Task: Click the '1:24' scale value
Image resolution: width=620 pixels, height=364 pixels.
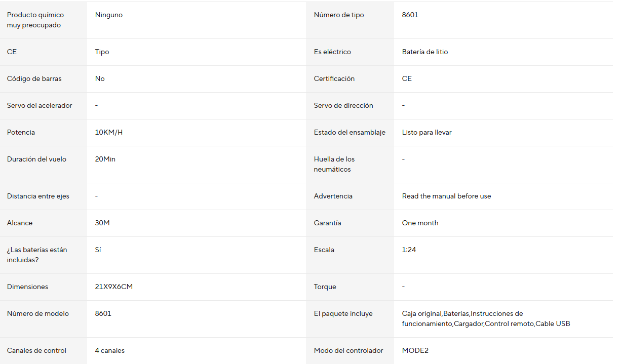Action: (409, 250)
